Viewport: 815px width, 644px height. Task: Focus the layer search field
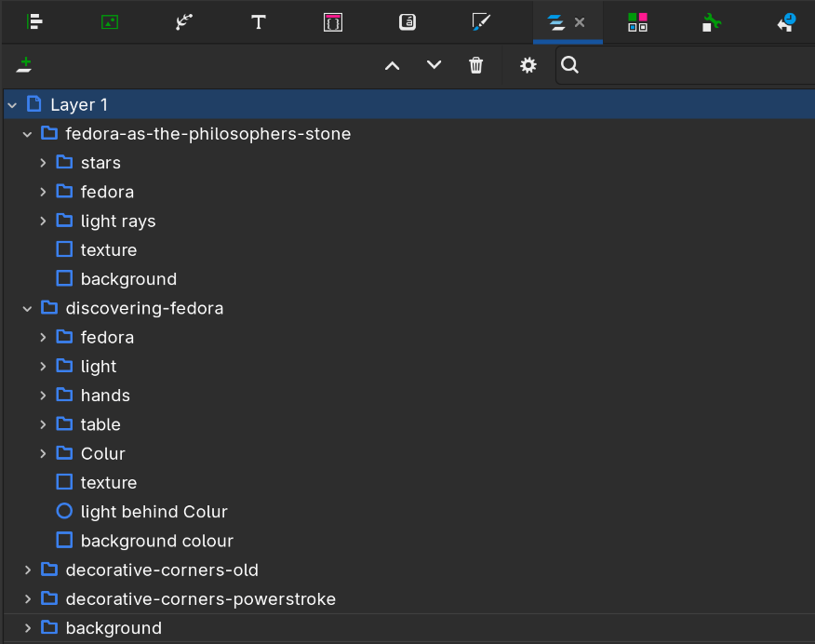[685, 65]
